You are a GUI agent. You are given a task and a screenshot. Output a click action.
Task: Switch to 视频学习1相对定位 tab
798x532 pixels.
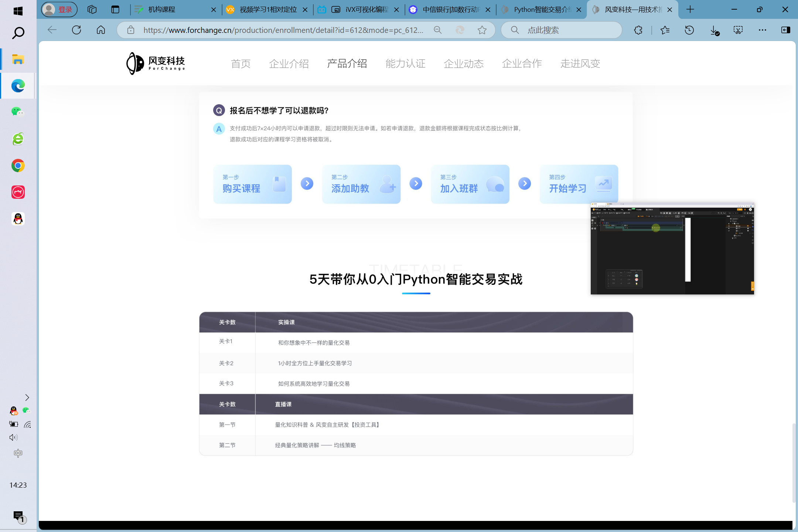coord(267,10)
